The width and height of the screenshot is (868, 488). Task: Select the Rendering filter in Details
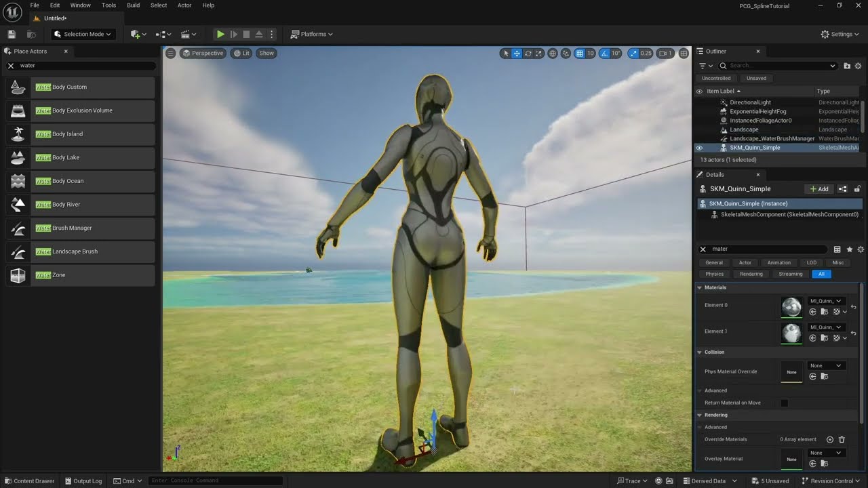751,274
